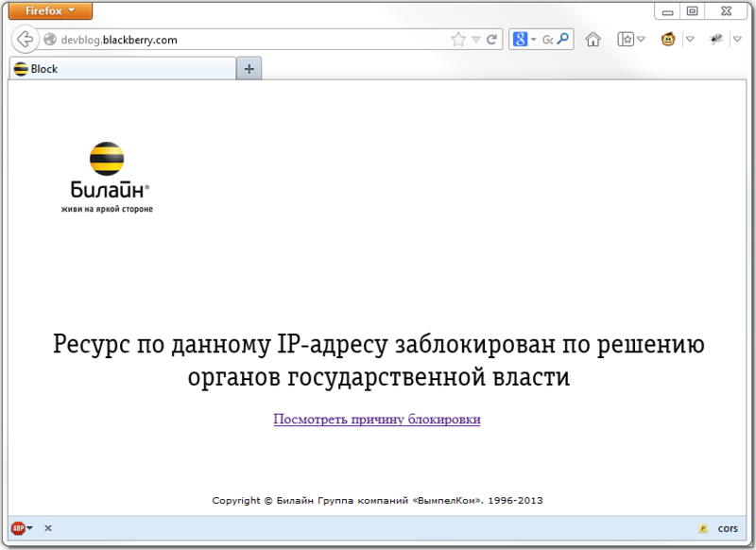Click the search magnifier icon
This screenshot has height=550, width=756.
pos(562,39)
